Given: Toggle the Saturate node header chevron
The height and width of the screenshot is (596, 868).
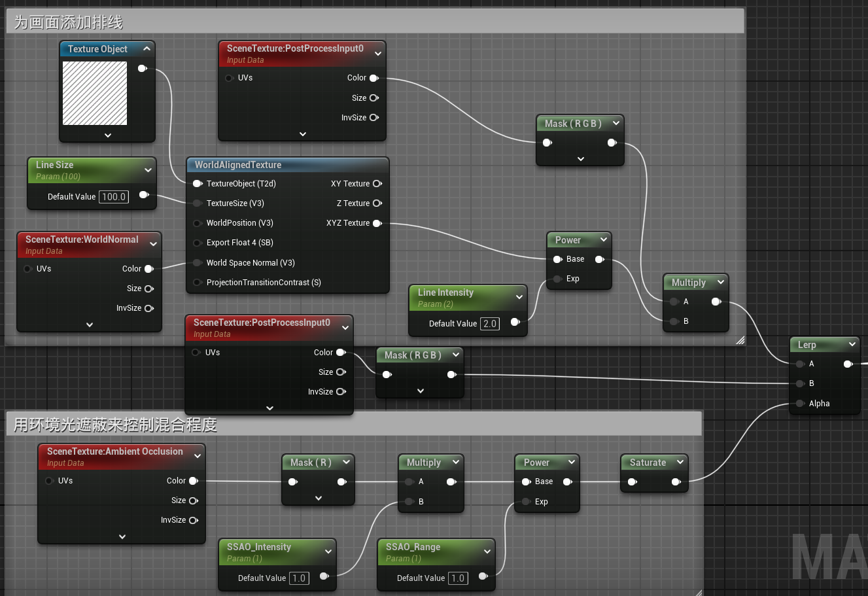Looking at the screenshot, I should coord(680,462).
